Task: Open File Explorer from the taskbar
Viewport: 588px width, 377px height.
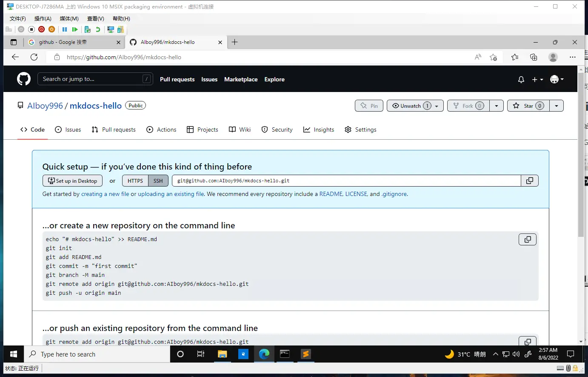Action: (x=222, y=354)
